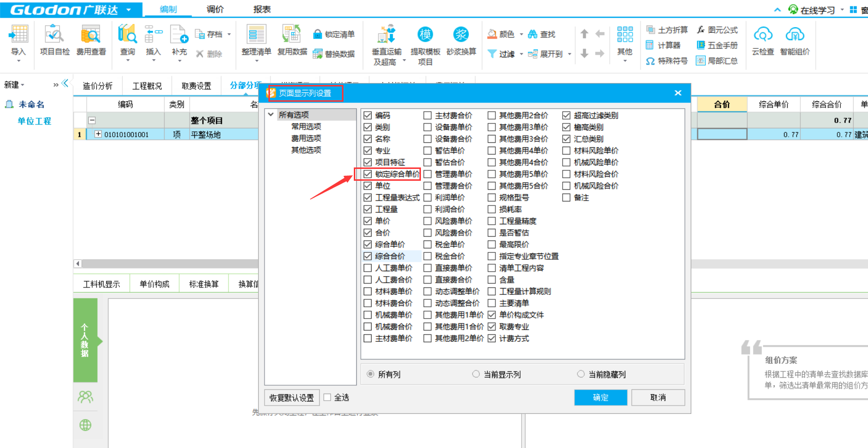Collapse the 所有选项 tree node
868x448 pixels.
271,115
